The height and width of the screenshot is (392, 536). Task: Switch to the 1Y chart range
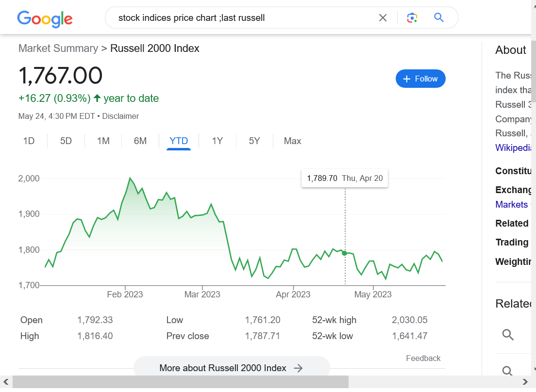coord(217,141)
